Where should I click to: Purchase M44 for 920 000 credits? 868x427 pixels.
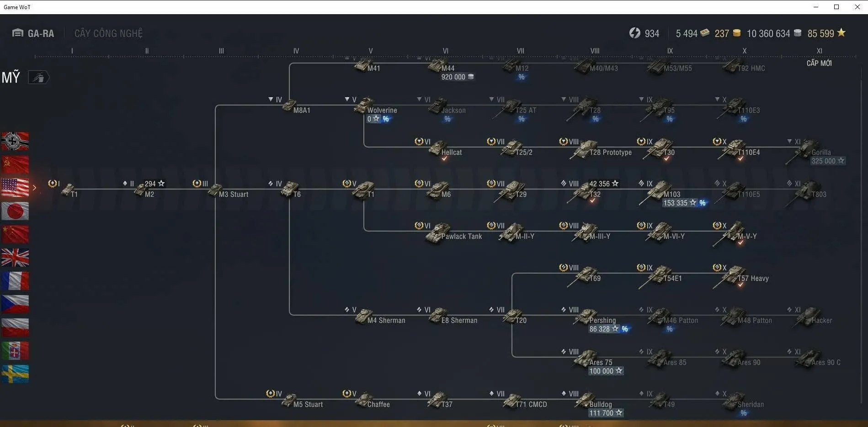coord(457,77)
